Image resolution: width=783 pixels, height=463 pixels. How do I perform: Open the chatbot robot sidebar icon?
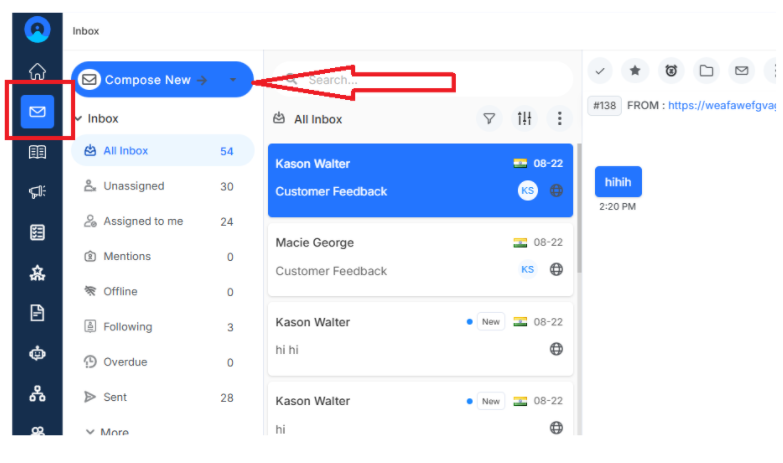(37, 354)
